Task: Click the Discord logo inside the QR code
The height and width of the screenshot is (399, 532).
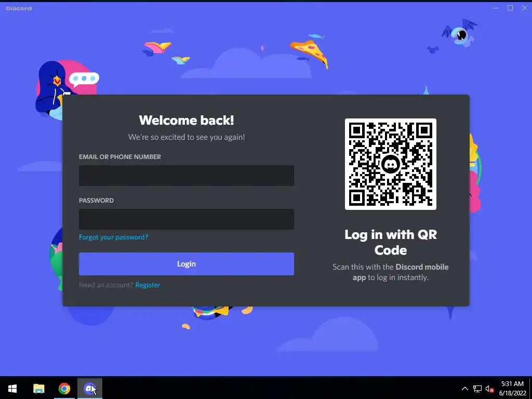Action: (391, 165)
